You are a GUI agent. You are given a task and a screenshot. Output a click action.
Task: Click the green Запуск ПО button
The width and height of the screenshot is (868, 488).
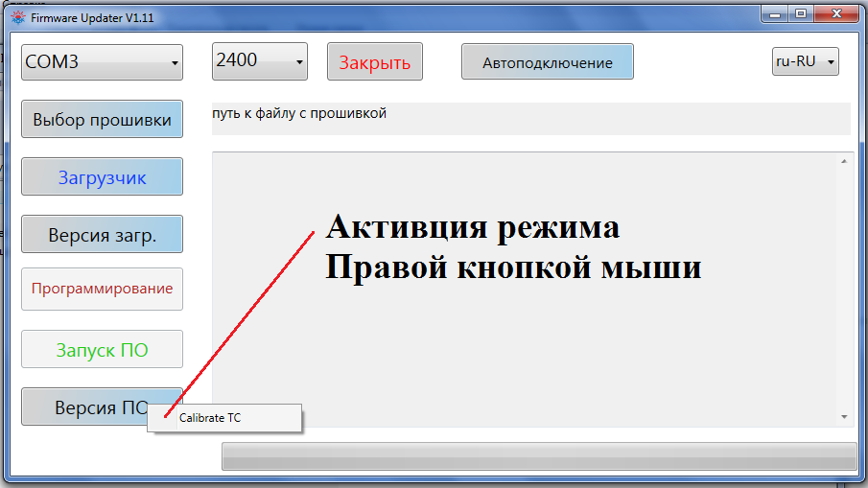coord(102,349)
